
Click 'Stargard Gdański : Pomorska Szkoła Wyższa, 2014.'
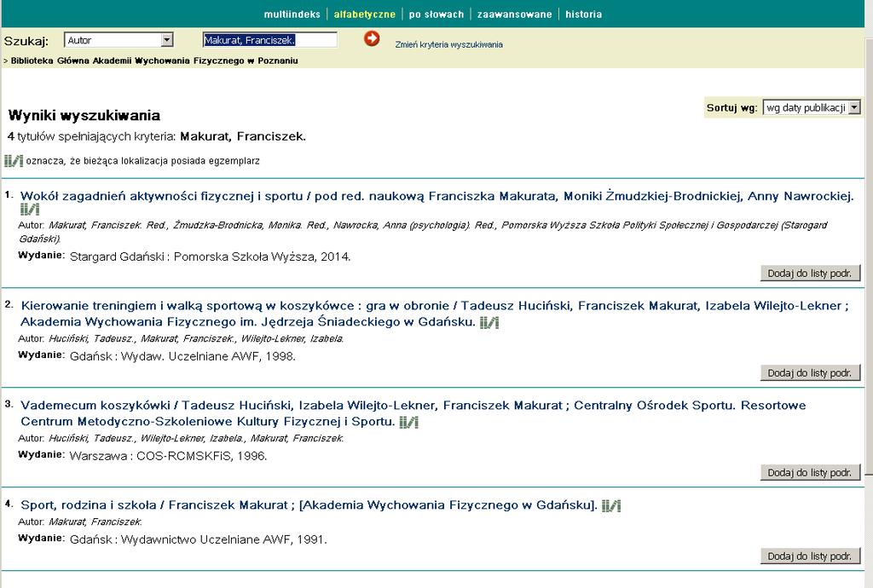tap(211, 257)
